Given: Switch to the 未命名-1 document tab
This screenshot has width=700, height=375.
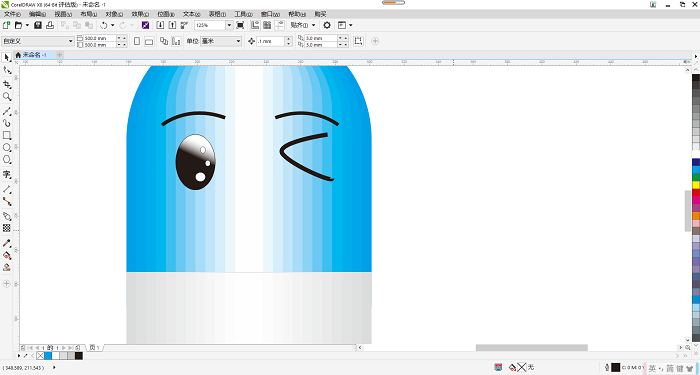Looking at the screenshot, I should pos(34,54).
